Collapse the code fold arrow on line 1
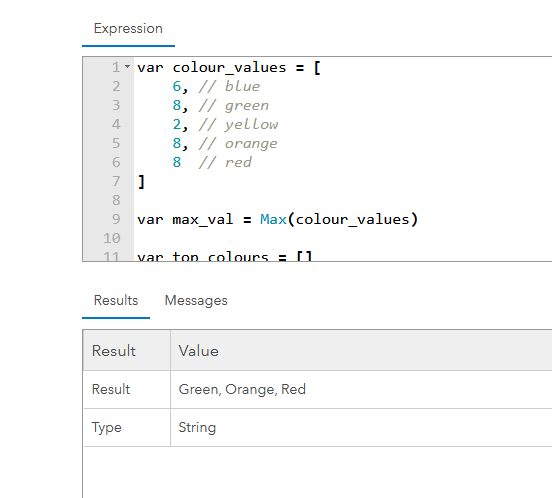 127,67
